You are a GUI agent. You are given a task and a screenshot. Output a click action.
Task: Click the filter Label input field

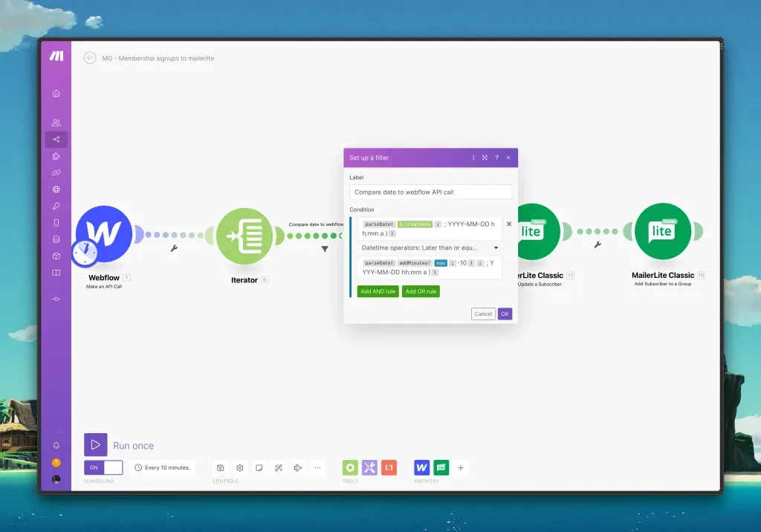pyautogui.click(x=430, y=192)
